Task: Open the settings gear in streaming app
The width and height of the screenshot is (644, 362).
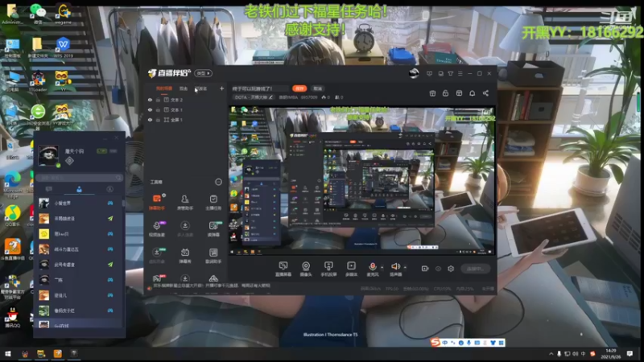Action: [451, 269]
